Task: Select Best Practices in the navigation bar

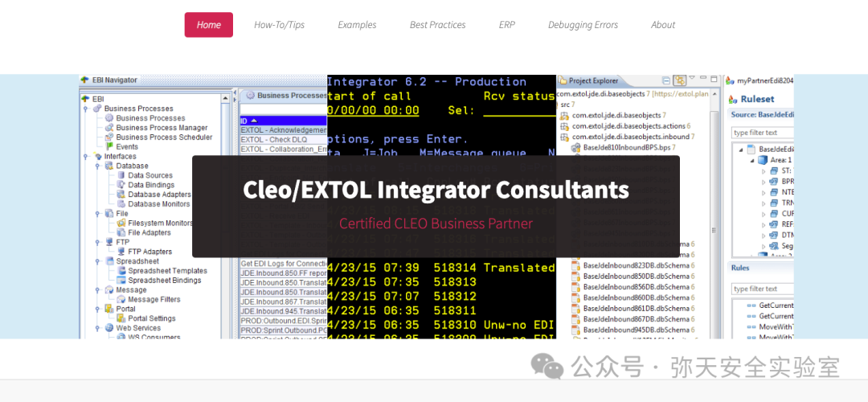Action: (437, 25)
